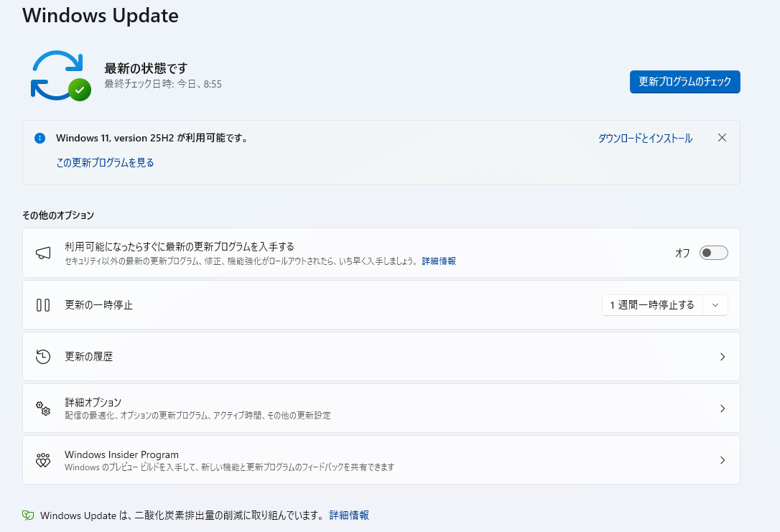Open the この更新プログラムを見る link
This screenshot has height=532, width=780.
tap(105, 163)
